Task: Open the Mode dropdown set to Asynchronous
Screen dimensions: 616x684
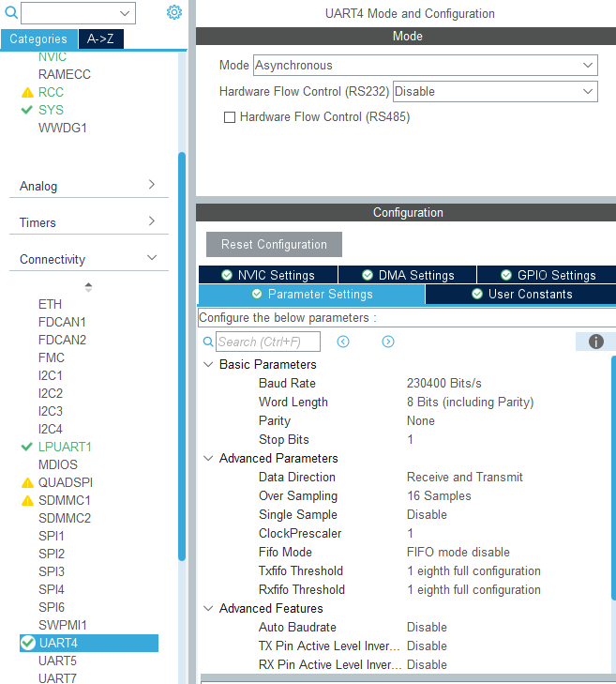Action: click(425, 66)
